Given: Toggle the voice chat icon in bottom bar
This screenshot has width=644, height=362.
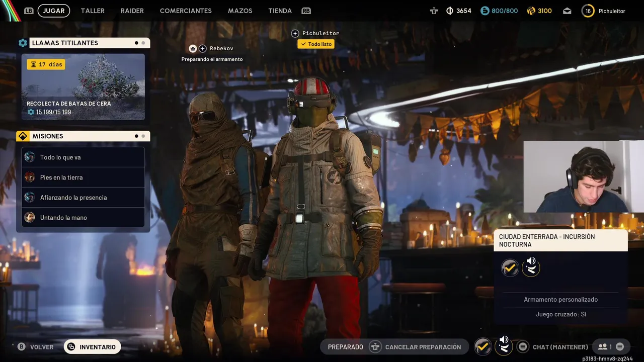Looking at the screenshot, I should (x=504, y=345).
